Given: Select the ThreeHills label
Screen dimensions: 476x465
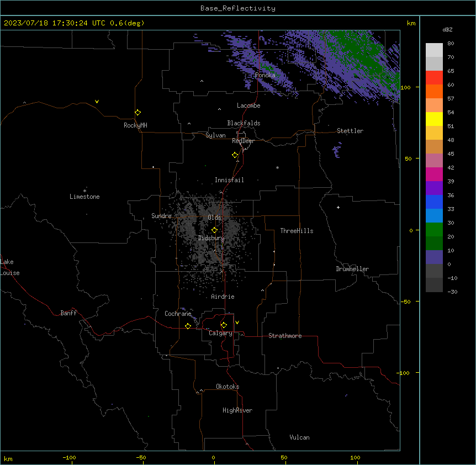Looking at the screenshot, I should pyautogui.click(x=297, y=231).
